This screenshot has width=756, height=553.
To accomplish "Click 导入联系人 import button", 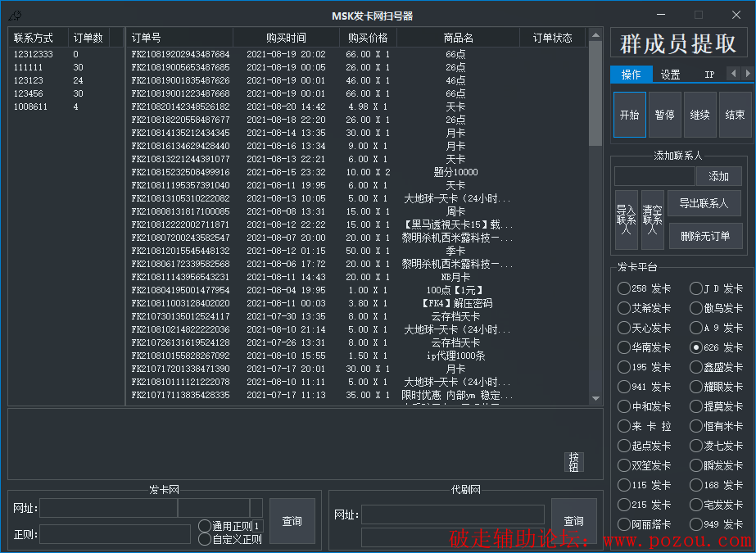I will 626,220.
